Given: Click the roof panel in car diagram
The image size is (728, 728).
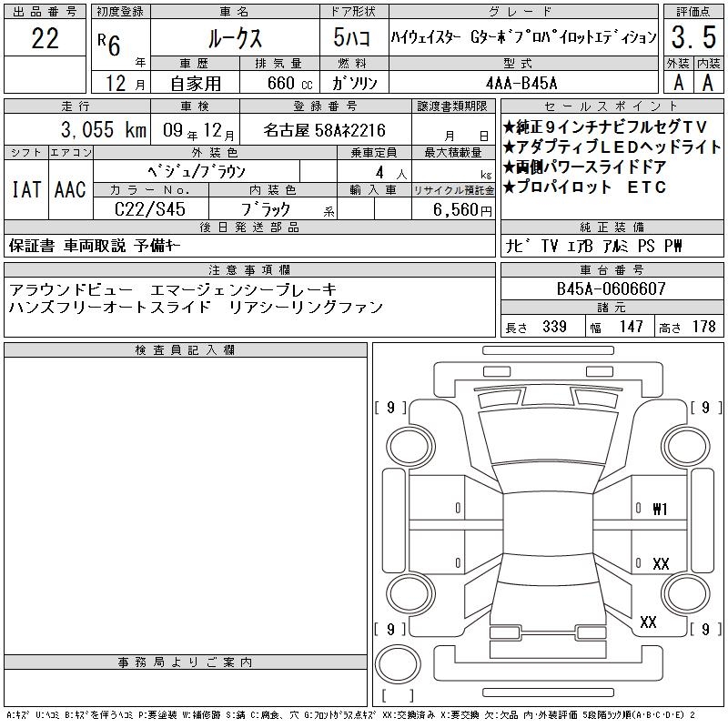Looking at the screenshot, I should pos(548,524).
